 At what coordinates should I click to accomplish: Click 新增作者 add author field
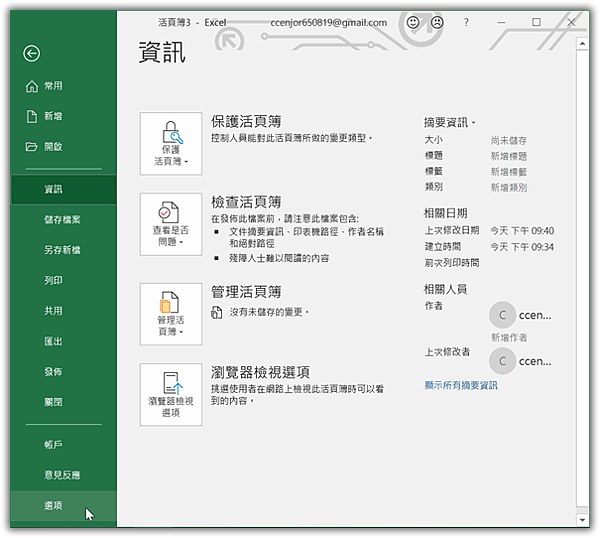point(509,337)
